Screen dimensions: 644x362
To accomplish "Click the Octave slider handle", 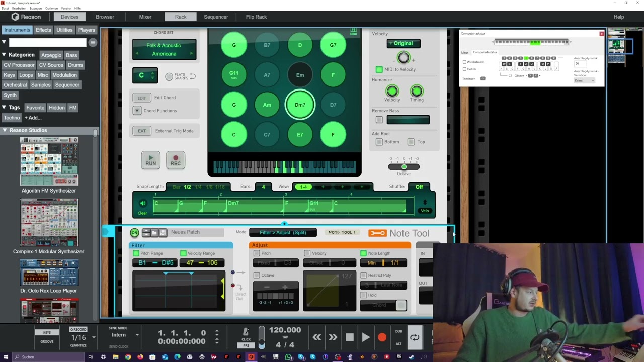I will point(404,167).
